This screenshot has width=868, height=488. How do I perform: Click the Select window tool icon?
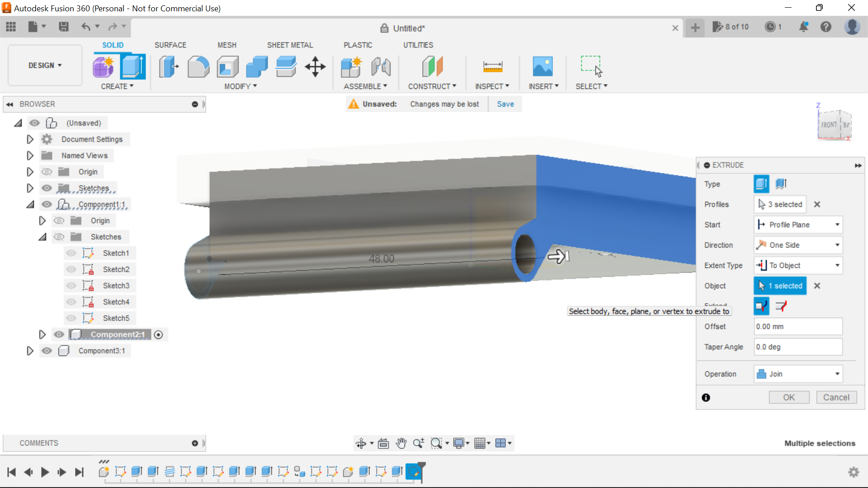tap(591, 67)
